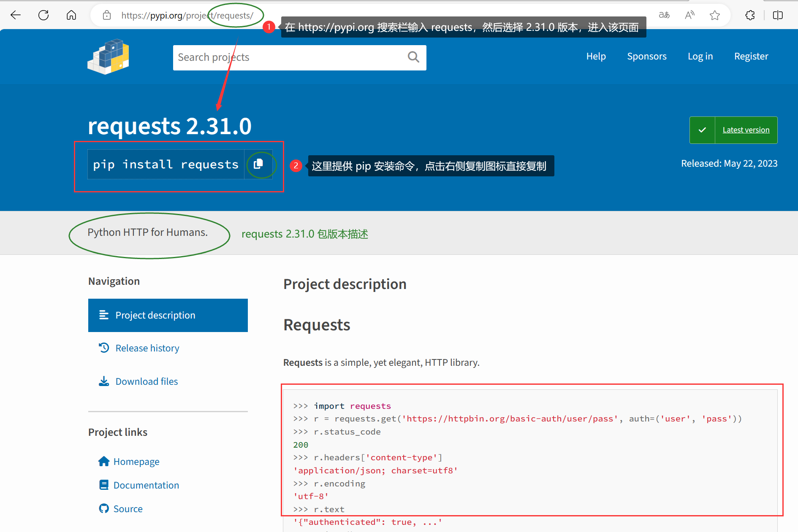Reload the page with the refresh icon
Viewport: 798px width, 532px height.
[x=43, y=16]
